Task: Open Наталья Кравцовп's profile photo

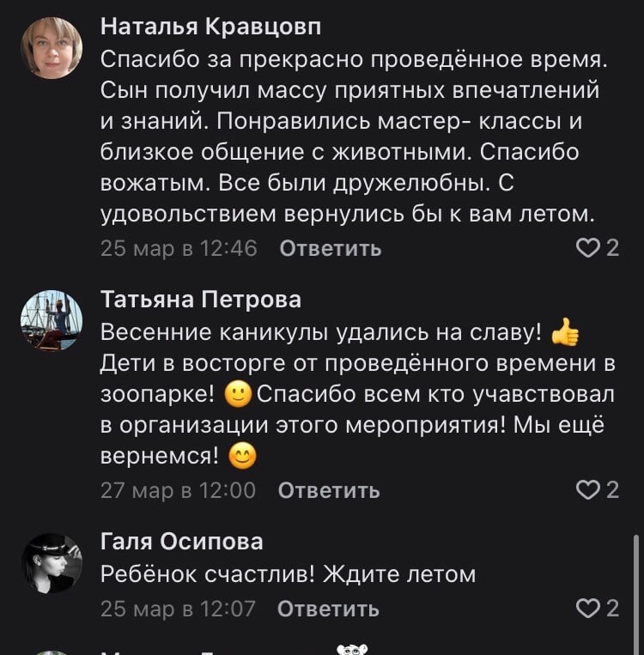Action: (52, 48)
